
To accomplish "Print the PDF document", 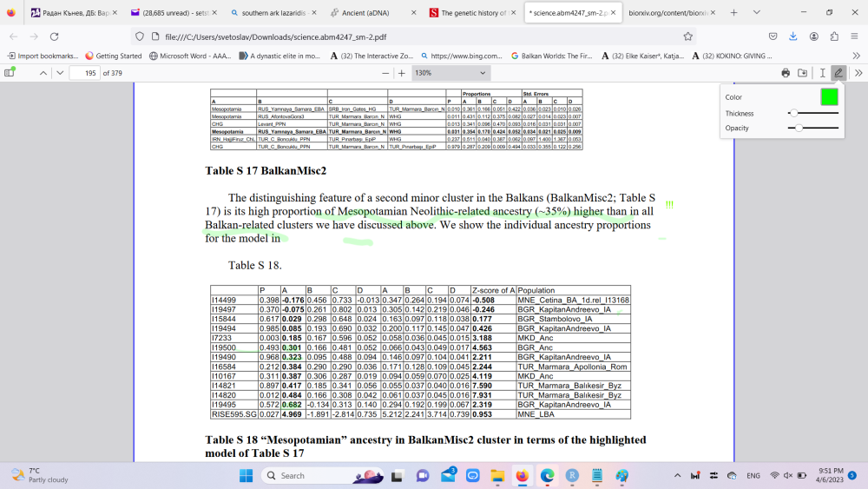I will [786, 73].
